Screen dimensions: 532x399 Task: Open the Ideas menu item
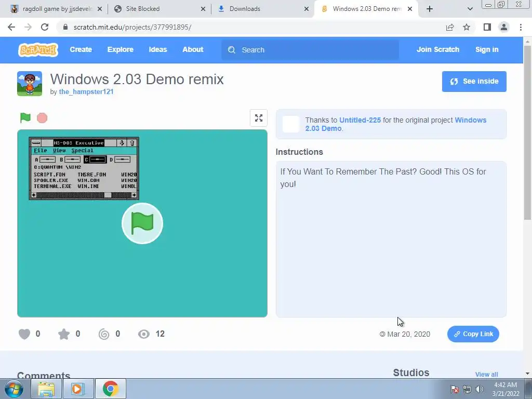pos(158,49)
